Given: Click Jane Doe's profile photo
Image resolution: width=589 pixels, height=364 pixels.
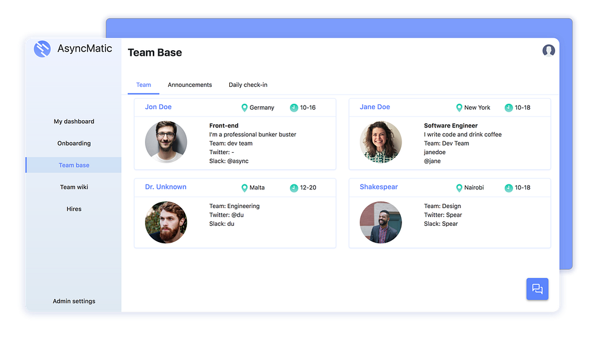Looking at the screenshot, I should pyautogui.click(x=381, y=142).
